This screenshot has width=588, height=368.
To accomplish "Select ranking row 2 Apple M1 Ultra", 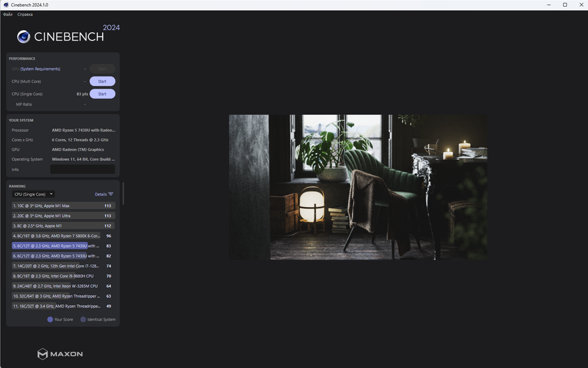I will pos(64,216).
